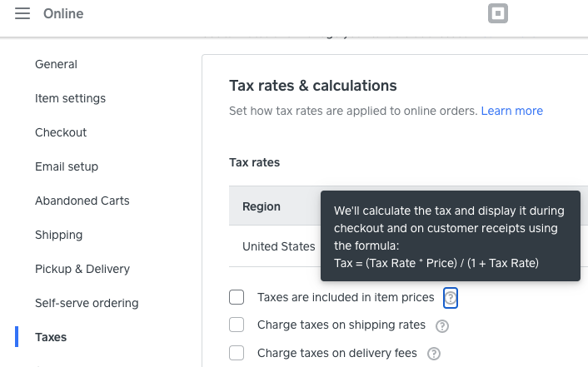Click the United States tax region row
The width and height of the screenshot is (588, 367).
278,246
